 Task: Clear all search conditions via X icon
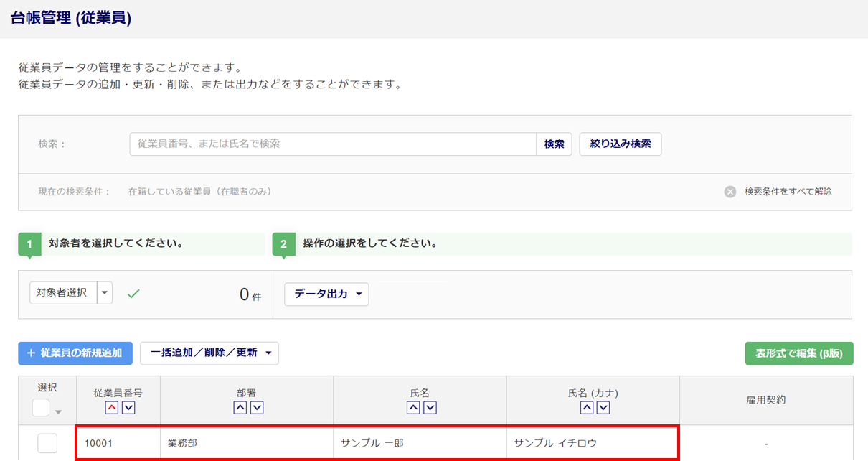coord(730,192)
